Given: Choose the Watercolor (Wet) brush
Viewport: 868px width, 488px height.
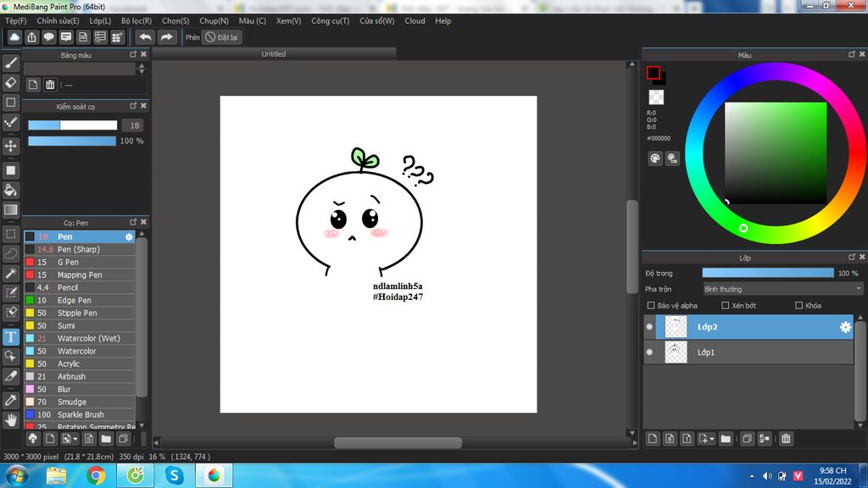Looking at the screenshot, I should pos(80,339).
